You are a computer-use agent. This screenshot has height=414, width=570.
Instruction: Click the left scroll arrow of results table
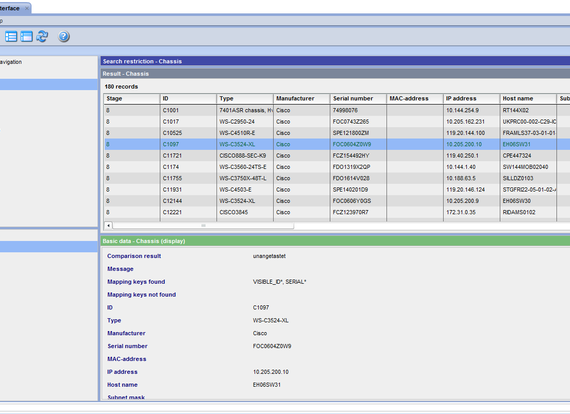108,226
